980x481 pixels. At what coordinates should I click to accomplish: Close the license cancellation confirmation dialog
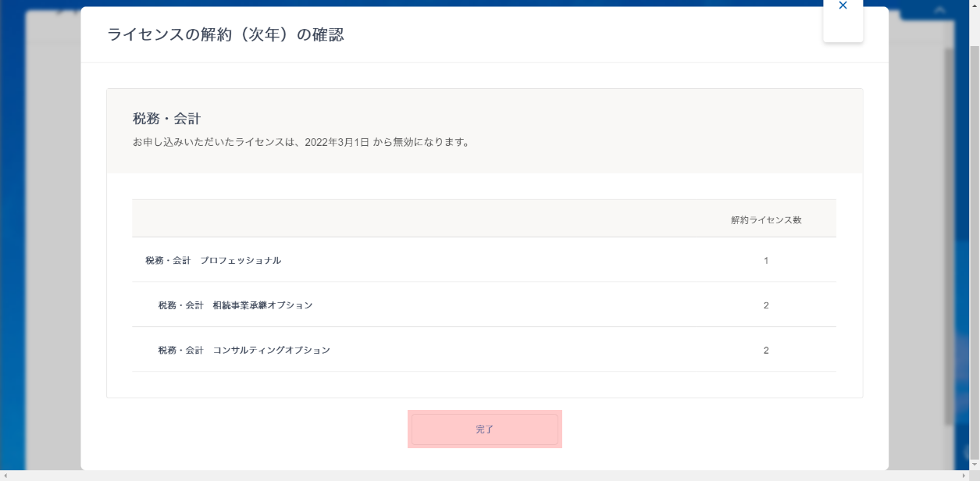click(843, 6)
